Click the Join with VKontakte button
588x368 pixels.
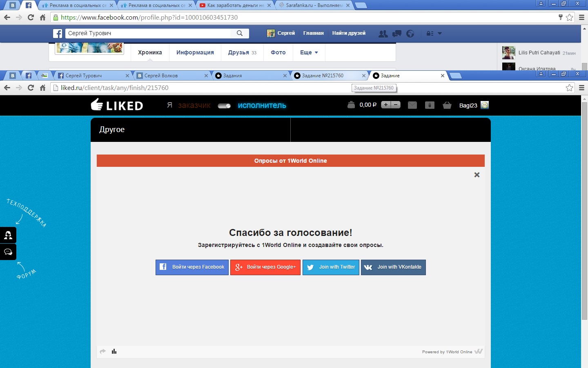393,267
